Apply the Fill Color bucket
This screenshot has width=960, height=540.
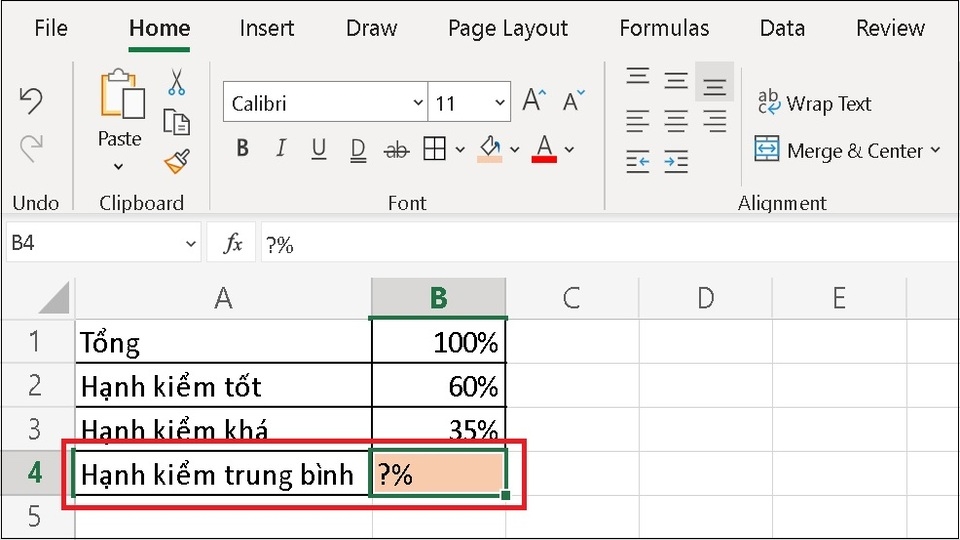coord(490,149)
